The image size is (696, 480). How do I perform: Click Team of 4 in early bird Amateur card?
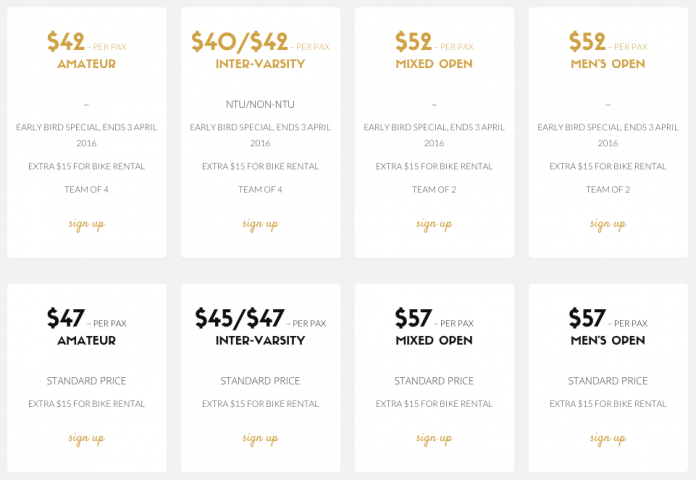(87, 190)
